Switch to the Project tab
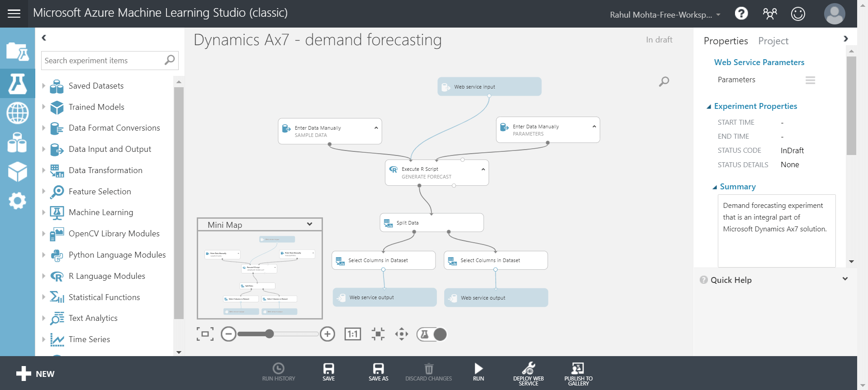Viewport: 868px width, 390px height. (773, 41)
